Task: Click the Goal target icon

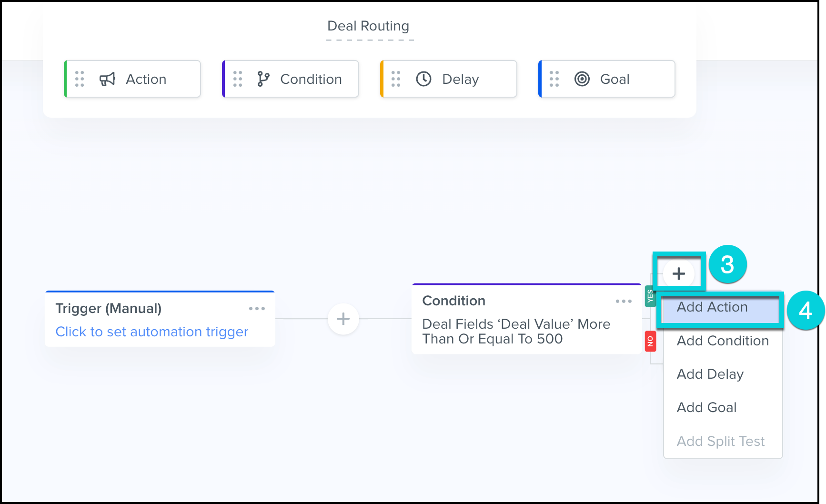Action: tap(582, 79)
